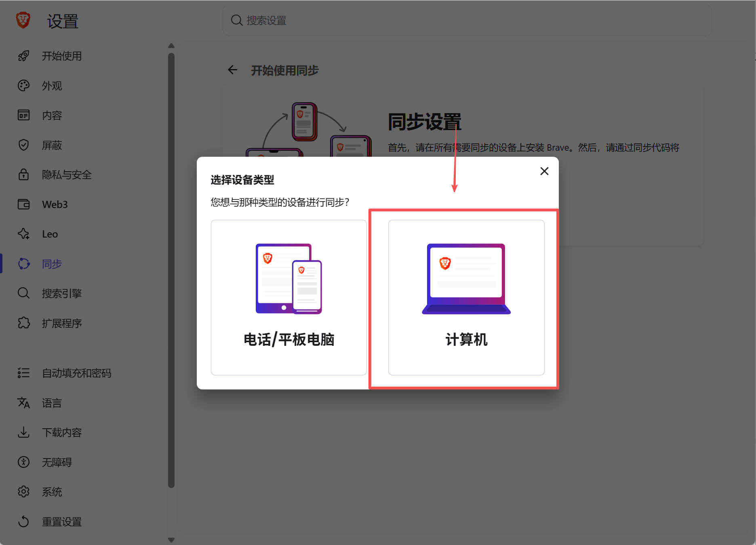Click the back arrow beside 开始使用同步
756x545 pixels.
tap(233, 70)
